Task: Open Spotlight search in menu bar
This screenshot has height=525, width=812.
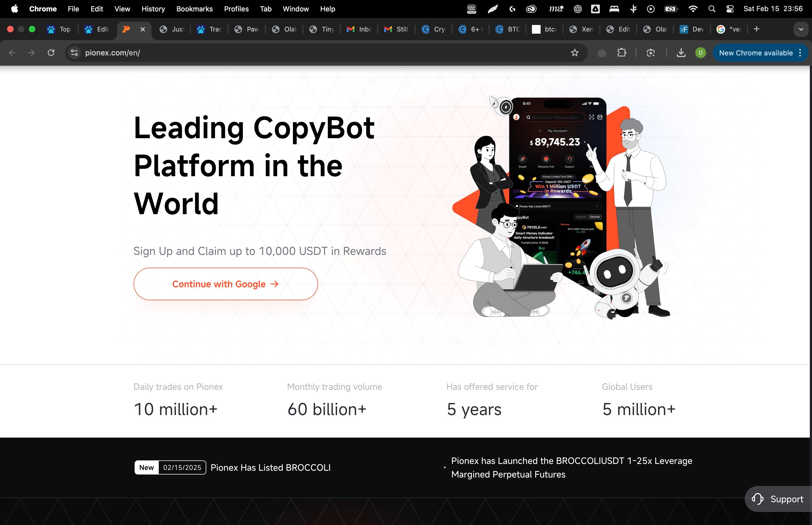Action: coord(712,9)
